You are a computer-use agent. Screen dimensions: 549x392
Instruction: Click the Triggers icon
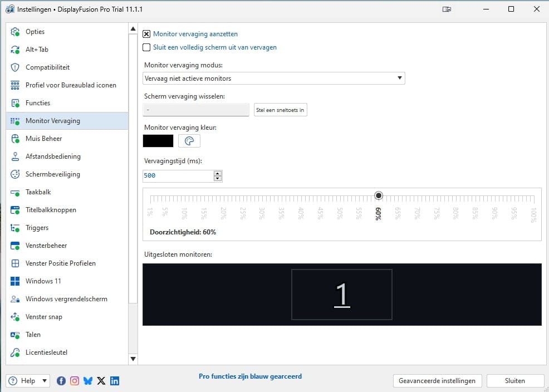[x=15, y=228]
